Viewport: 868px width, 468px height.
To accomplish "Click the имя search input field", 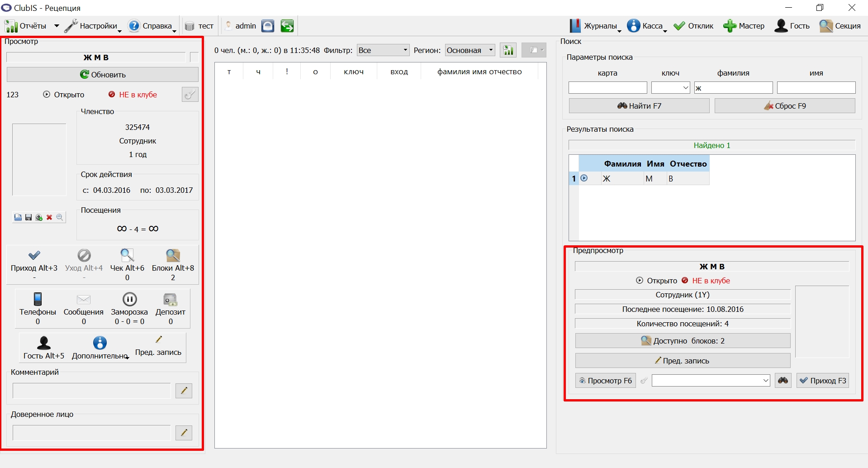I will coord(816,88).
